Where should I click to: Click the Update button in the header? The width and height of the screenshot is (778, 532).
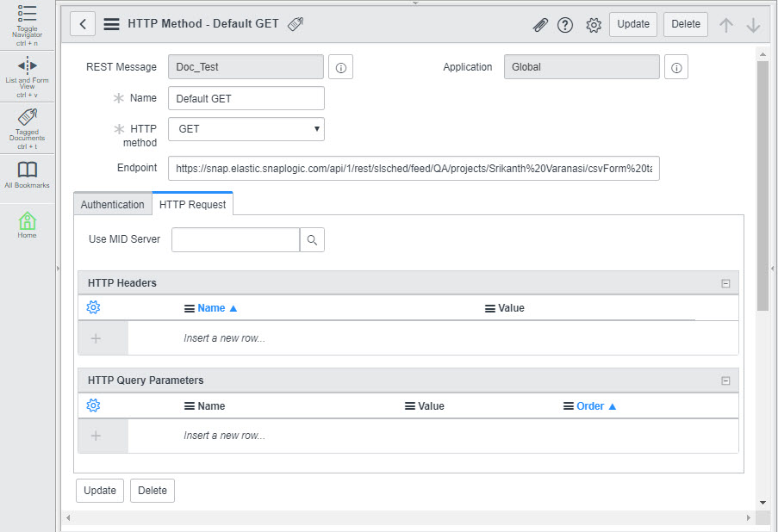633,24
